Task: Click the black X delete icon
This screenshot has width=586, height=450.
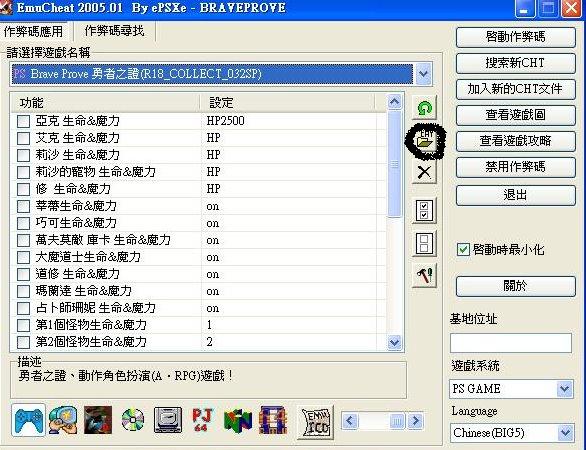Action: point(424,172)
